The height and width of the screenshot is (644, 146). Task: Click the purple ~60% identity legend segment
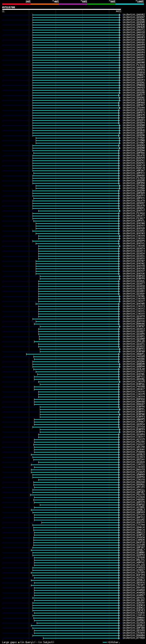(73, 4)
